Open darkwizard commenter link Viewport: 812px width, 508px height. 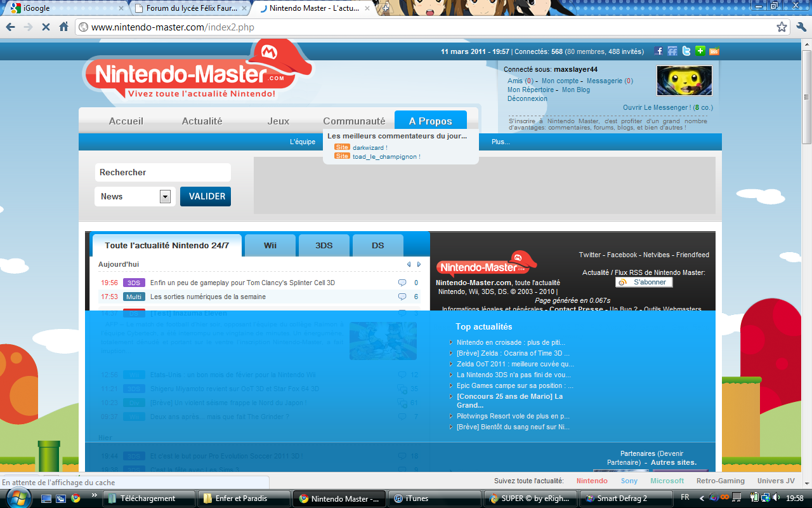click(x=369, y=147)
